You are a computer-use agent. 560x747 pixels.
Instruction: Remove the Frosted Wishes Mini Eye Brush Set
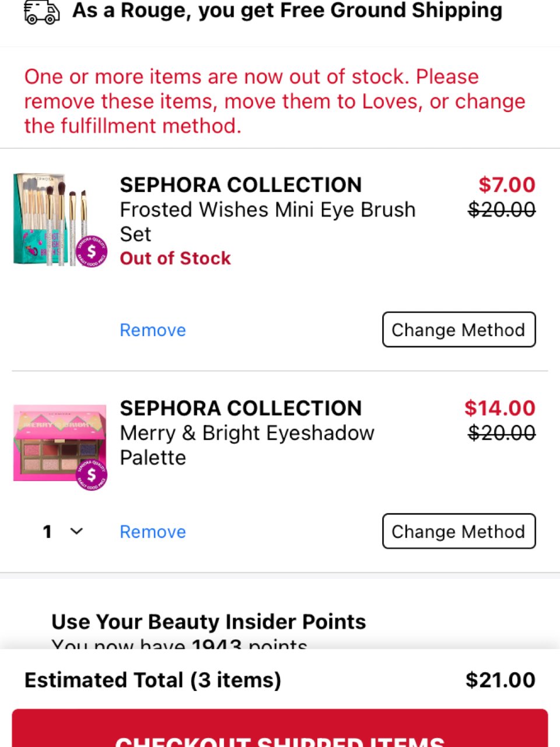[153, 330]
